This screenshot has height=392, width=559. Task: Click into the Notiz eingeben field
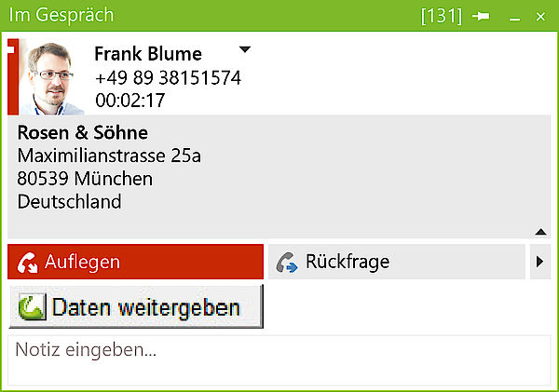(x=279, y=360)
